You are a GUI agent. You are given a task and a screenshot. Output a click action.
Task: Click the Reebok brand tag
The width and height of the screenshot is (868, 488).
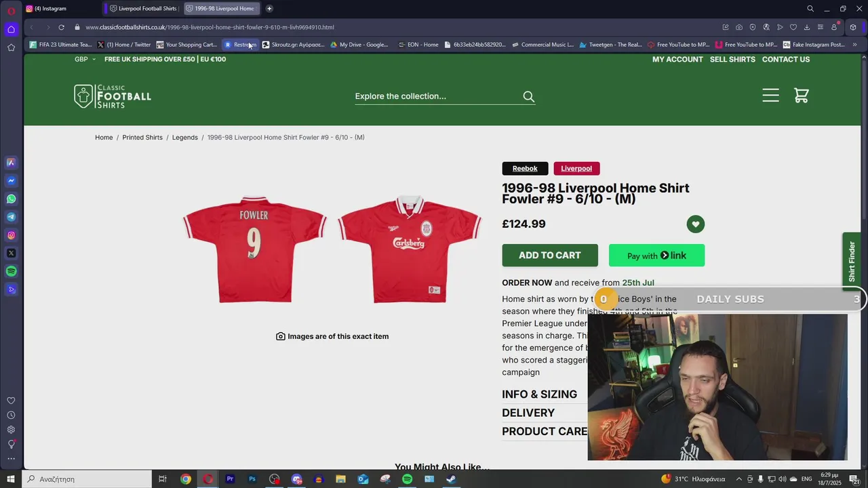[x=525, y=168]
